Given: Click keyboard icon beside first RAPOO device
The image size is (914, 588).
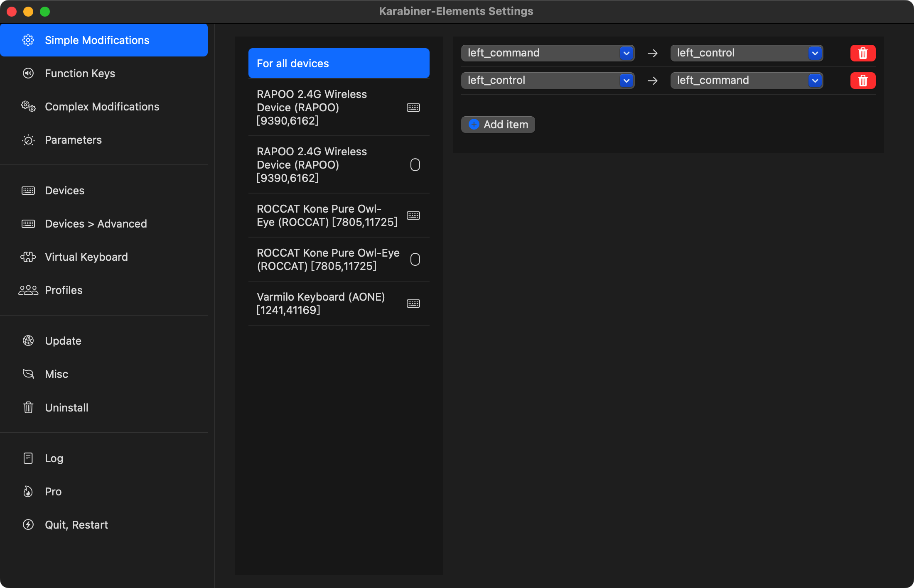Looking at the screenshot, I should [x=413, y=108].
